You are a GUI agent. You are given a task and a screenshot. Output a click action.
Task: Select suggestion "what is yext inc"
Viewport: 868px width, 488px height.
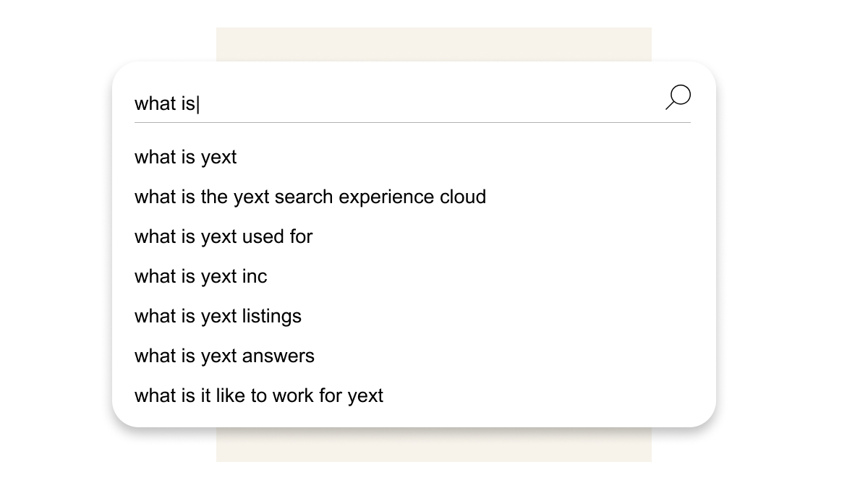coord(201,277)
